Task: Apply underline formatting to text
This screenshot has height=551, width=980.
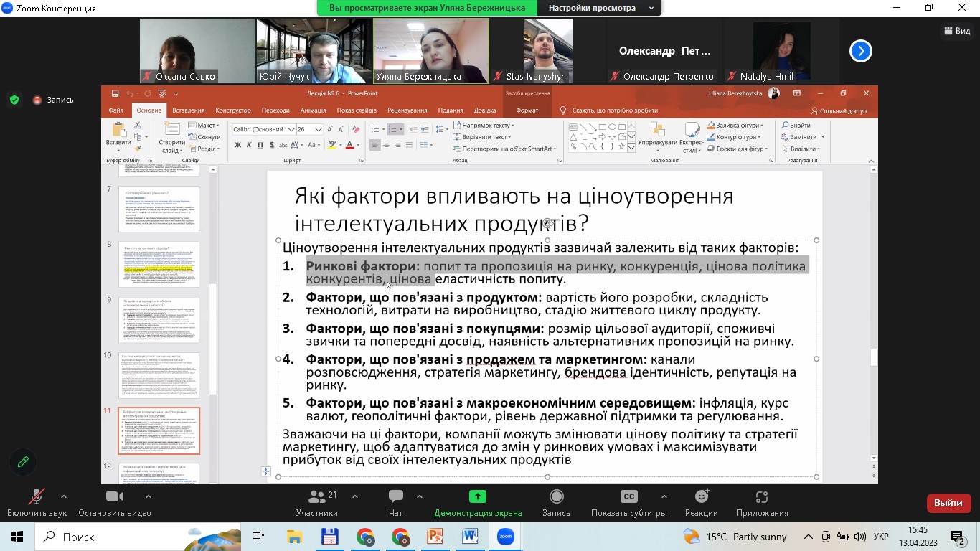Action: (260, 145)
